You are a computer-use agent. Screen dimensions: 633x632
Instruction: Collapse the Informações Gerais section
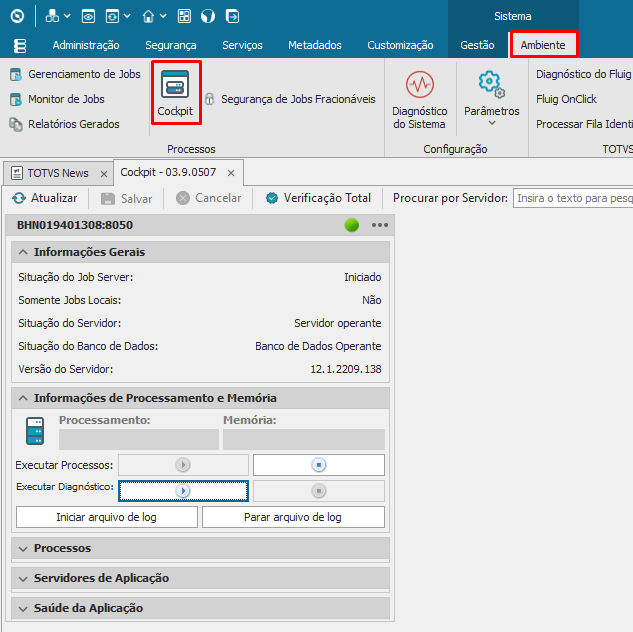click(x=23, y=252)
